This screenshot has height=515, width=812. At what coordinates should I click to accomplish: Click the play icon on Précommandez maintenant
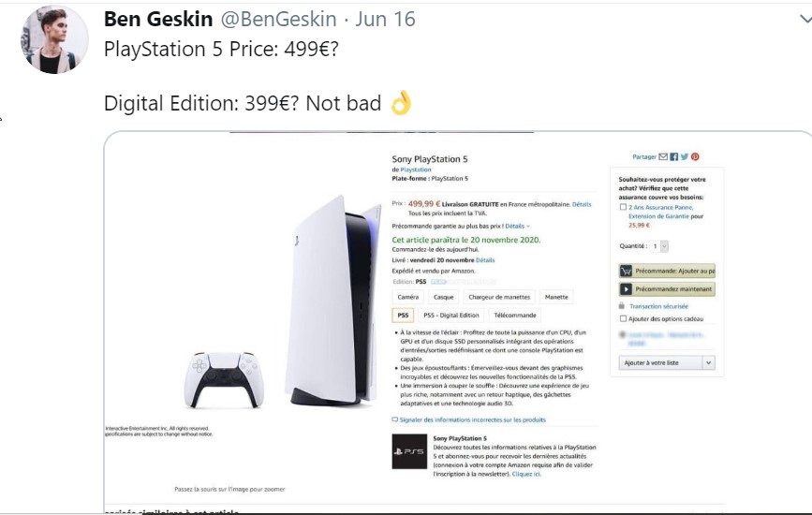coord(626,288)
